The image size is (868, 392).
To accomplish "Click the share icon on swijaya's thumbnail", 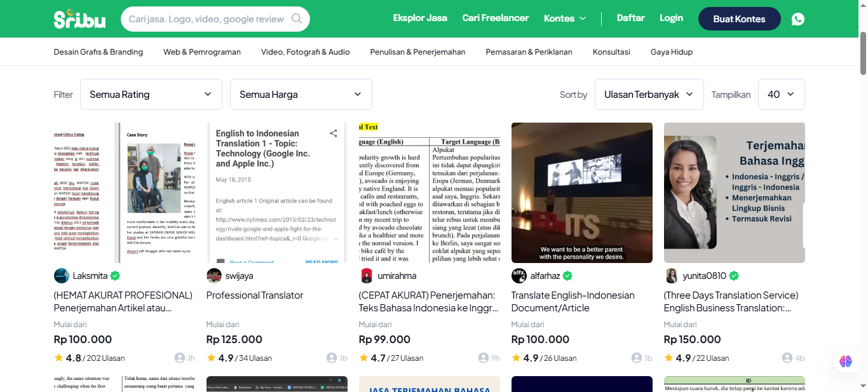I will tap(333, 133).
